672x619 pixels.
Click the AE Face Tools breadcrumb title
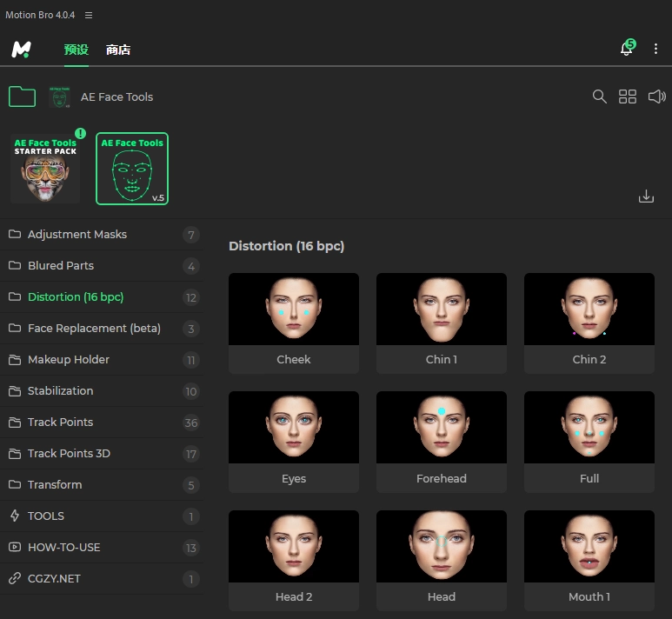116,97
